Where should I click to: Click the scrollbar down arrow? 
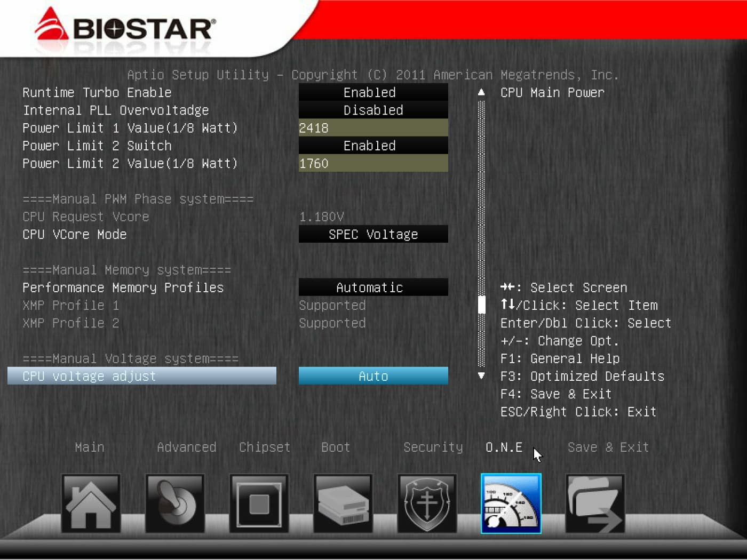(481, 376)
